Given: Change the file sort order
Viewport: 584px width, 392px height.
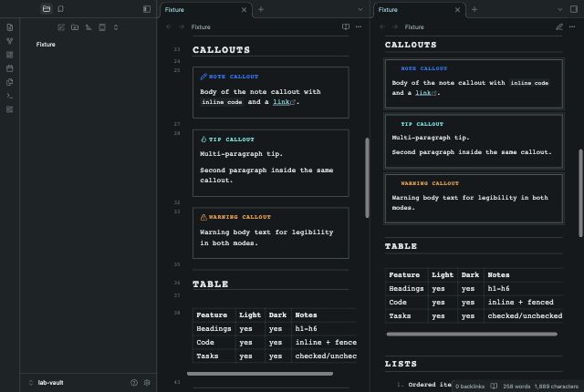Looking at the screenshot, I should tap(89, 27).
